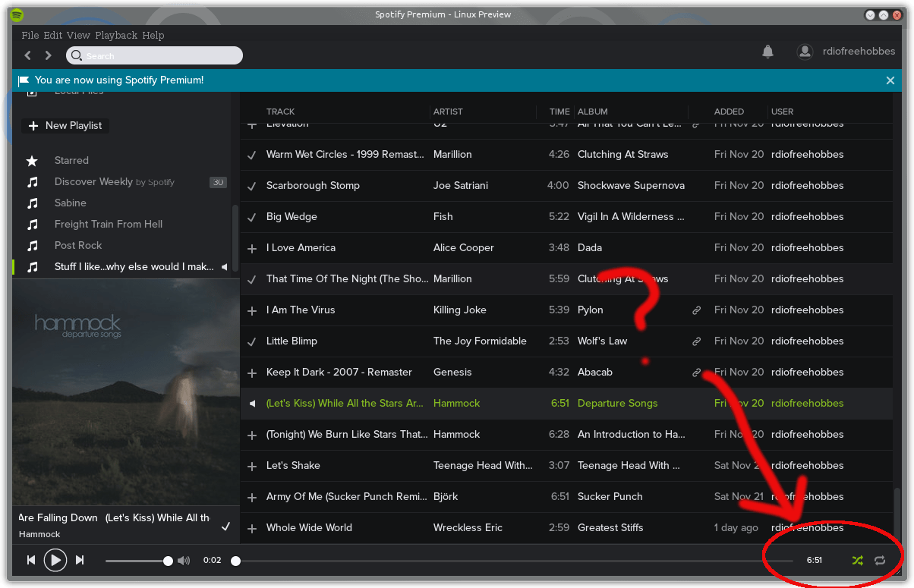Toggle repeat mode
The height and width of the screenshot is (588, 914).
pyautogui.click(x=880, y=560)
